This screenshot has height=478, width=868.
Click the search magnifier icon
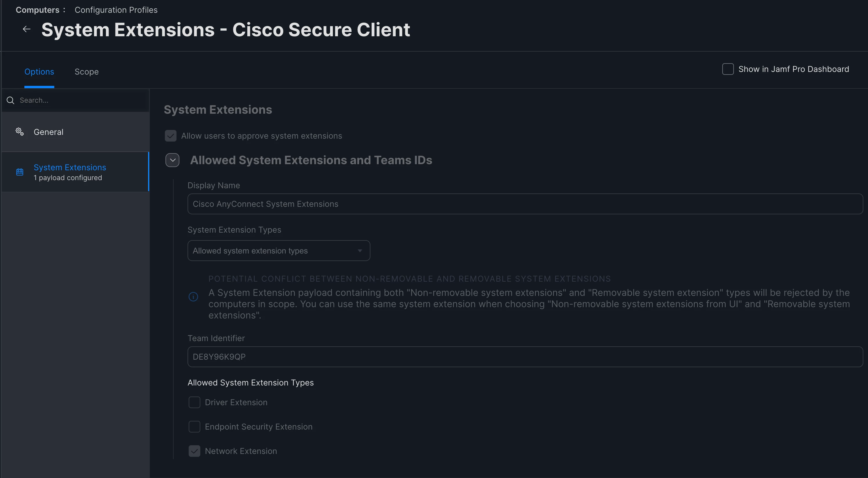pyautogui.click(x=10, y=100)
